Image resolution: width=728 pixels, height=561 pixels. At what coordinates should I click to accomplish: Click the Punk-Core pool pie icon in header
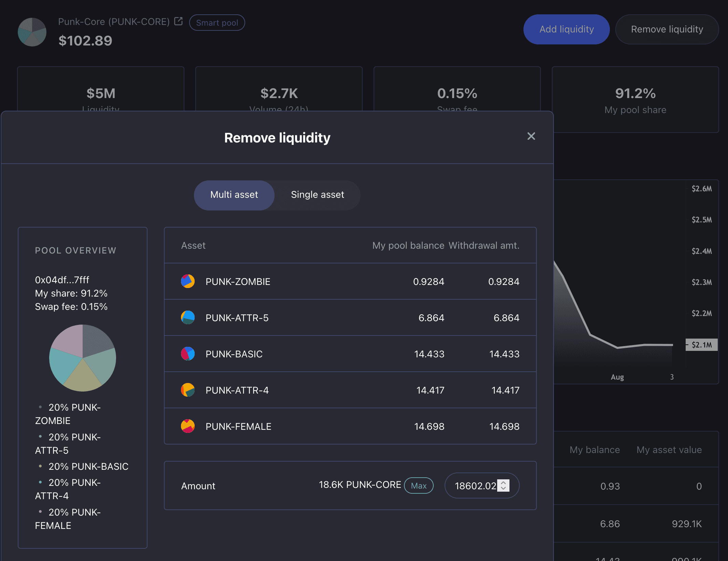[32, 32]
